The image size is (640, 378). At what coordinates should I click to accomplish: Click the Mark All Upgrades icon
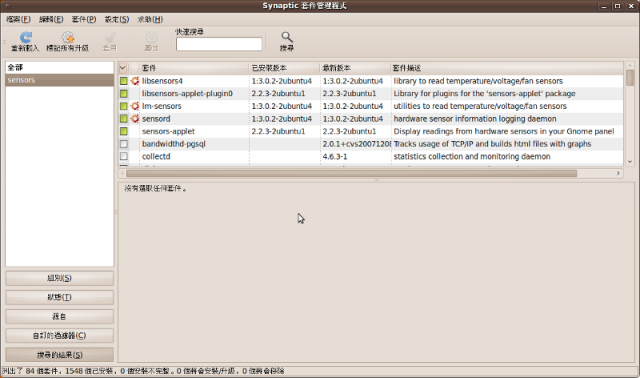pos(68,38)
